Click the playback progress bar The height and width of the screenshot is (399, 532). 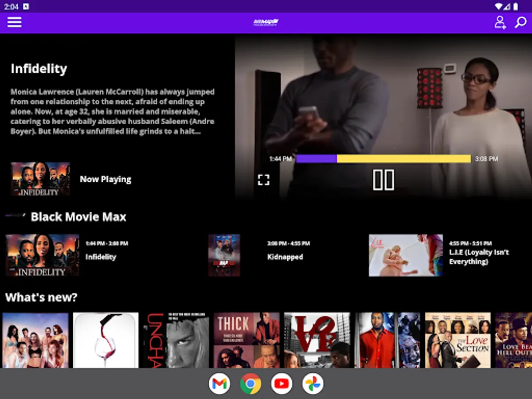(383, 159)
